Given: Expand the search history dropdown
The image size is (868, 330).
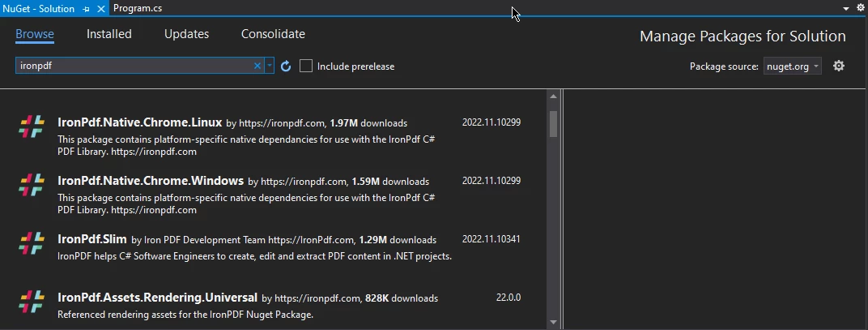Looking at the screenshot, I should tap(269, 66).
